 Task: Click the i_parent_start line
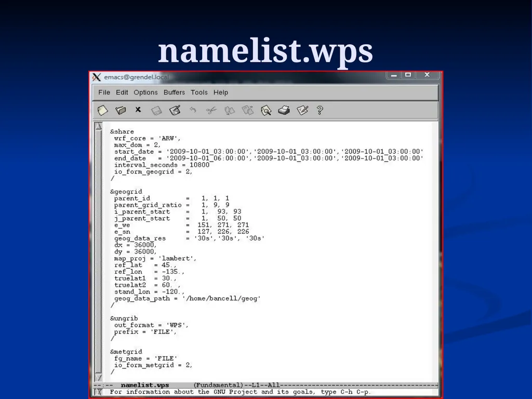click(178, 212)
